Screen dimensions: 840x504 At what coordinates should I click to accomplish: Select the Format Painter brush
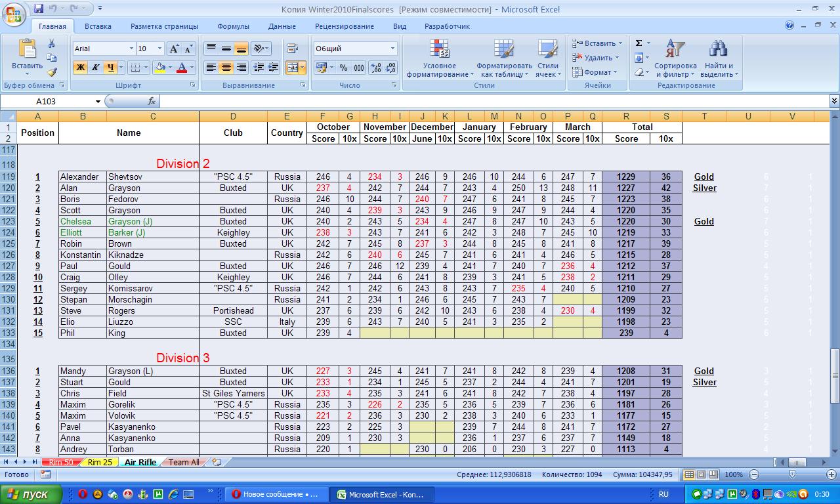(x=52, y=72)
